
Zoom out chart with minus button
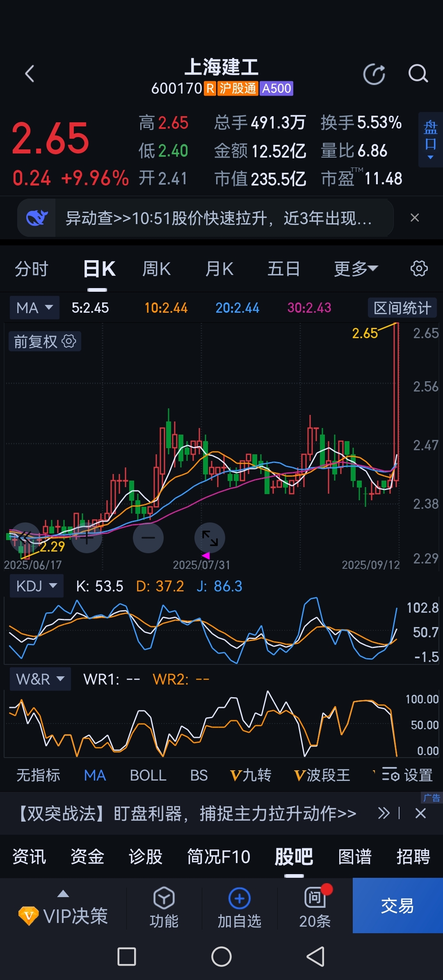(148, 538)
